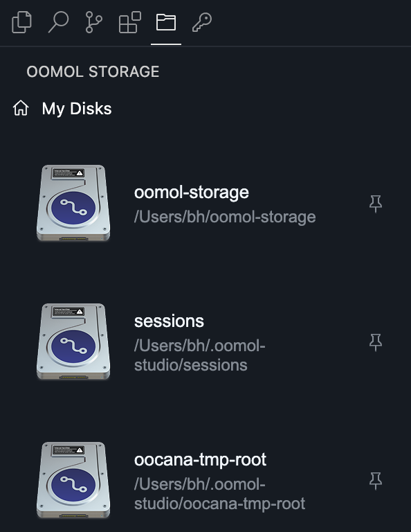Pin the oocana-tmp-root disk
The image size is (411, 532).
pyautogui.click(x=376, y=481)
